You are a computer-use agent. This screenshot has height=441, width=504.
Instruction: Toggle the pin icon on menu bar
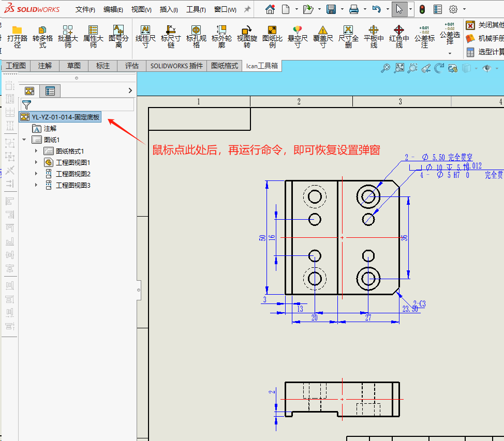[247, 9]
